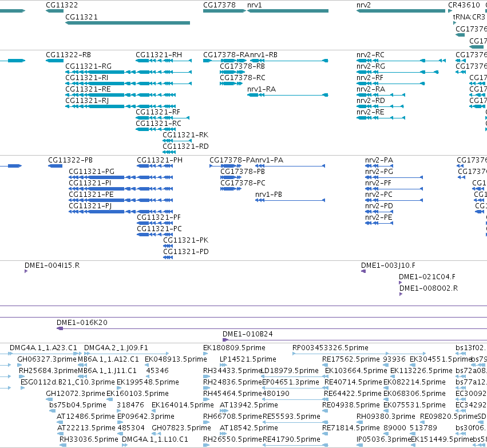Select the nrv2 gene feature
Image resolution: width=487 pixels, height=448 pixels.
tap(401, 11)
